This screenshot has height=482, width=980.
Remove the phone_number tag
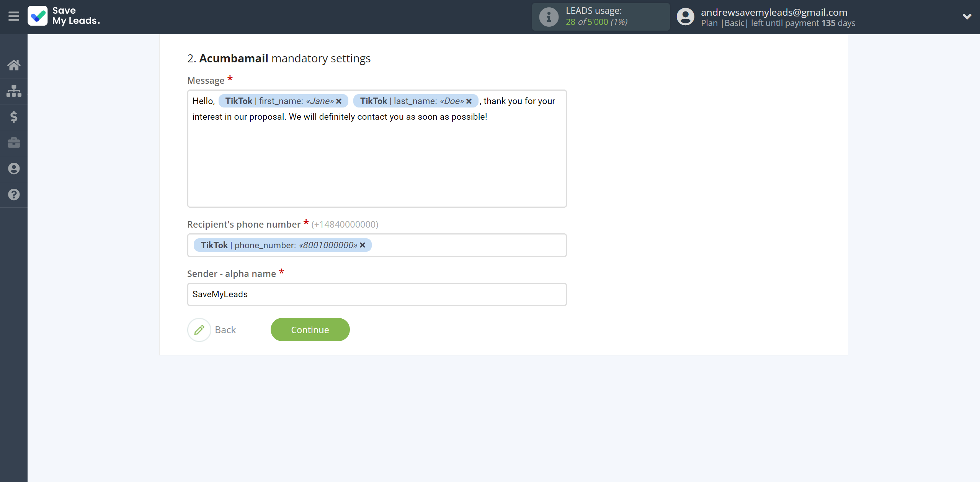[x=363, y=245]
